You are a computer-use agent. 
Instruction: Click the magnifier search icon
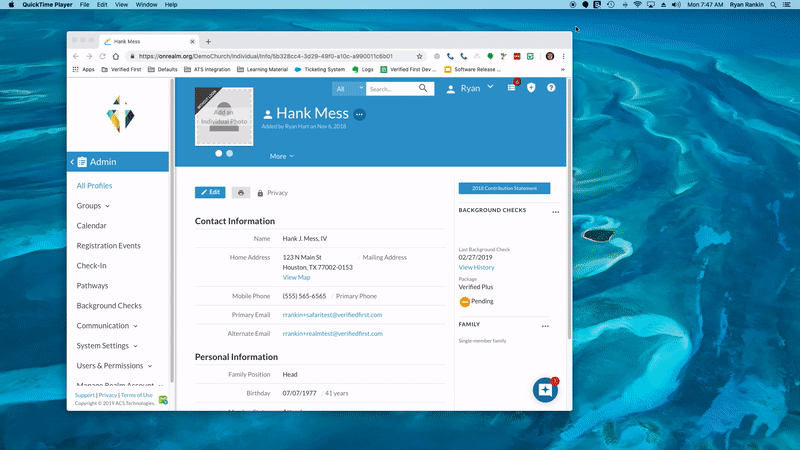[x=424, y=88]
